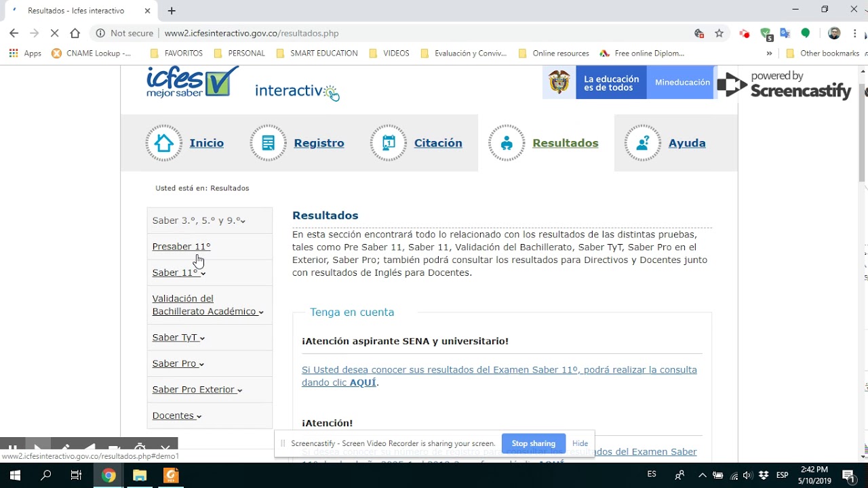Click the Registro form icon

[x=269, y=143]
